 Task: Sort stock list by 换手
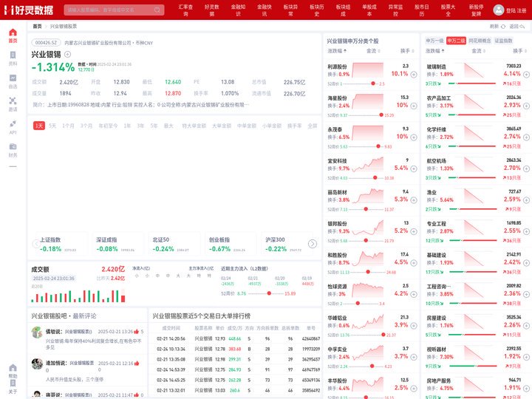(x=407, y=51)
